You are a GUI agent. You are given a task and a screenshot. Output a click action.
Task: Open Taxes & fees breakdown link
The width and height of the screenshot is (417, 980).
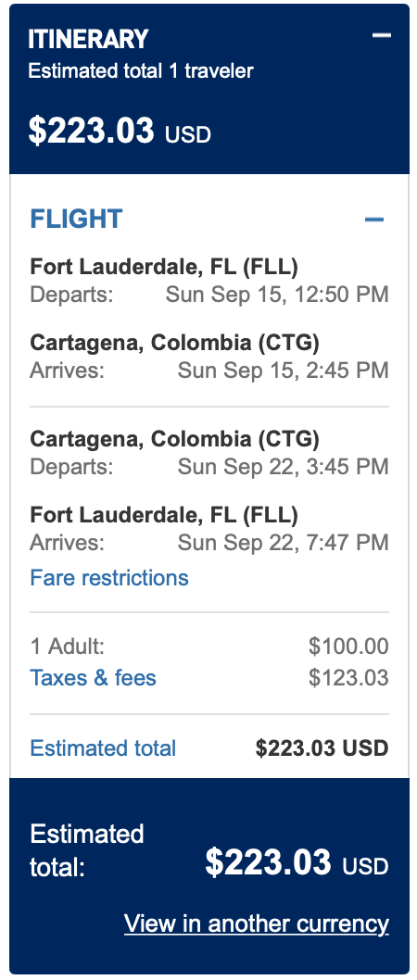pos(94,677)
